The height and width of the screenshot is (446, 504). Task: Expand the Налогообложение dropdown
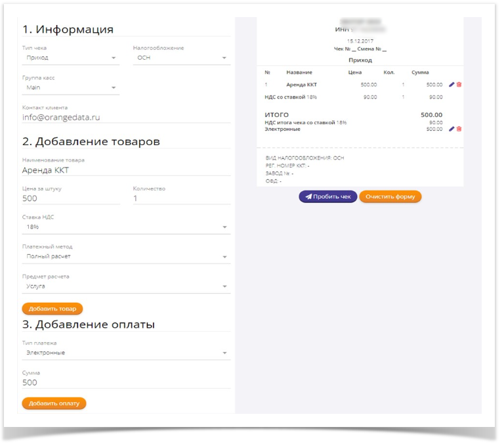pos(181,58)
